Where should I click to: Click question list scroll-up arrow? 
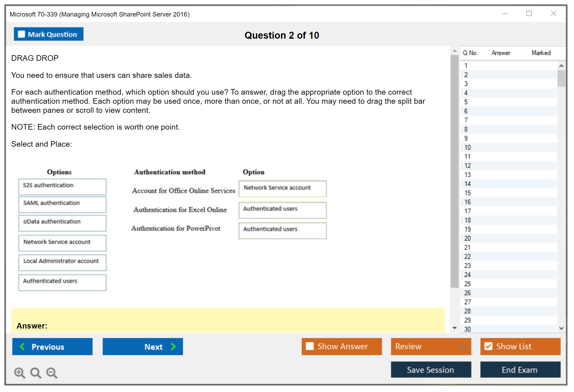[561, 66]
